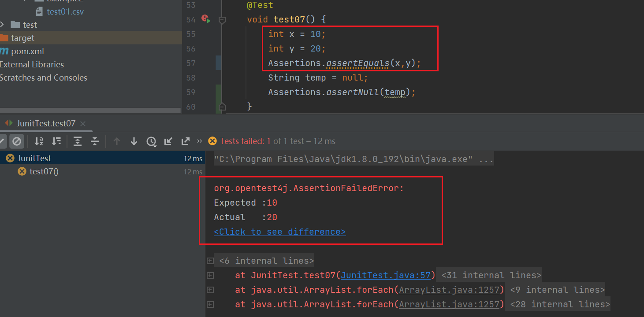Image resolution: width=644 pixels, height=317 pixels.
Task: Toggle Show Passed tests checkmark button
Action: coord(2,141)
